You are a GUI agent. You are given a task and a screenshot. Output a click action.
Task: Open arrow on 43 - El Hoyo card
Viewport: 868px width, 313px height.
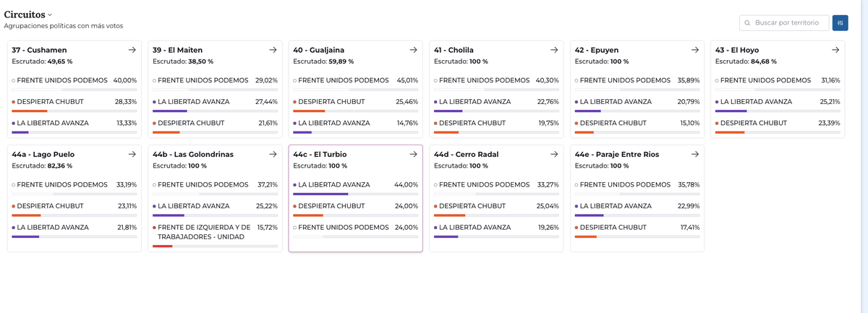pyautogui.click(x=835, y=50)
